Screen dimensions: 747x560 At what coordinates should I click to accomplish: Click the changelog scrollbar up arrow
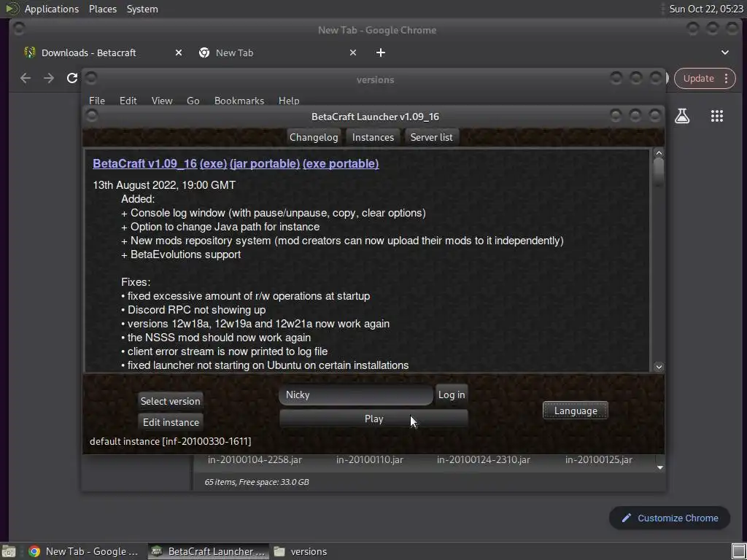point(659,153)
